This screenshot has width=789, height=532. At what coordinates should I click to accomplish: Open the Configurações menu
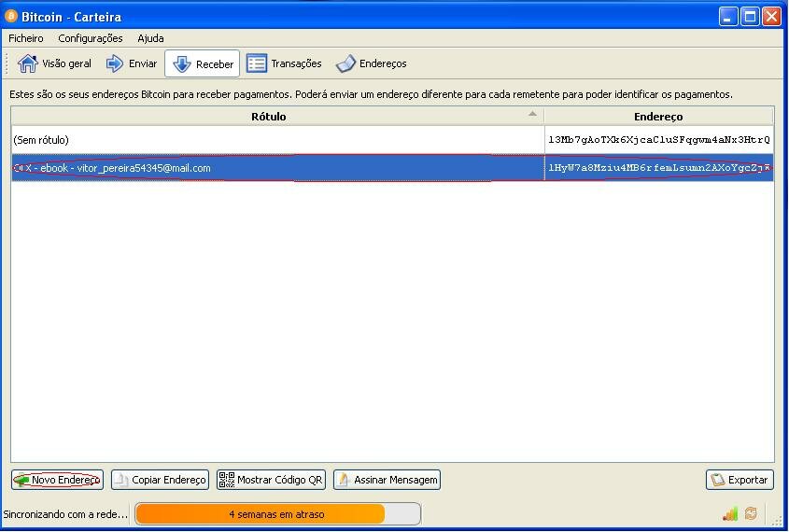click(90, 38)
